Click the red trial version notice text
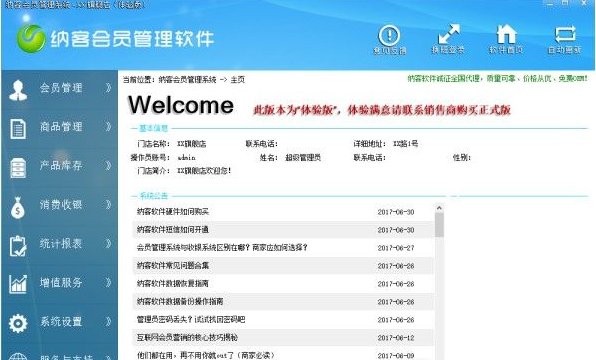Viewport: 596px width, 360px height. 382,110
